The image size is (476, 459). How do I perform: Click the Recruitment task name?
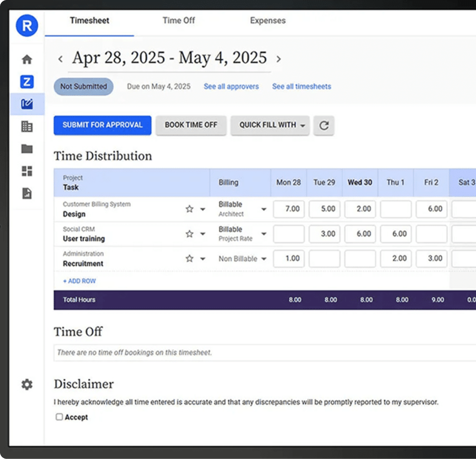coord(83,264)
